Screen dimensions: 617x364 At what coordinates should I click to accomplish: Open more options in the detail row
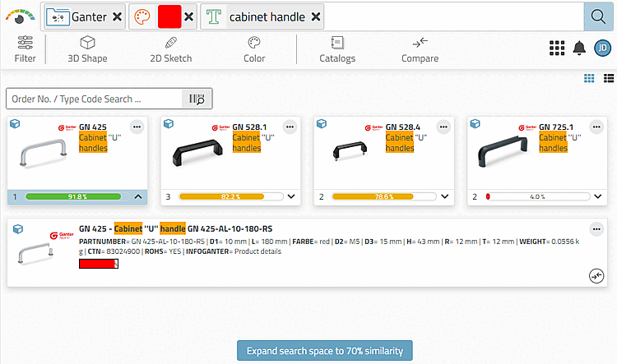tap(596, 229)
